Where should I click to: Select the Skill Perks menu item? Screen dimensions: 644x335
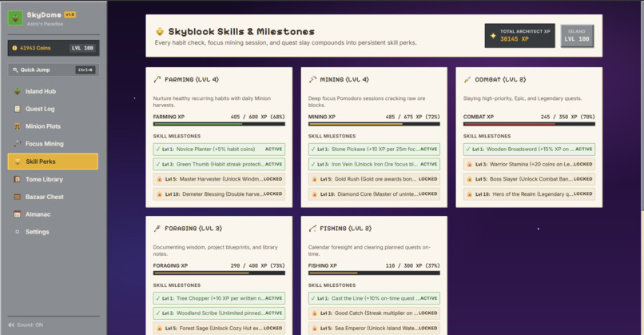pyautogui.click(x=53, y=162)
